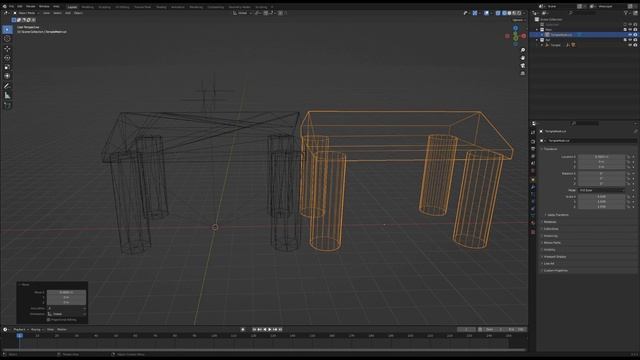Click the viewport zoom magnifier icon
This screenshot has height=360, width=640.
523,50
